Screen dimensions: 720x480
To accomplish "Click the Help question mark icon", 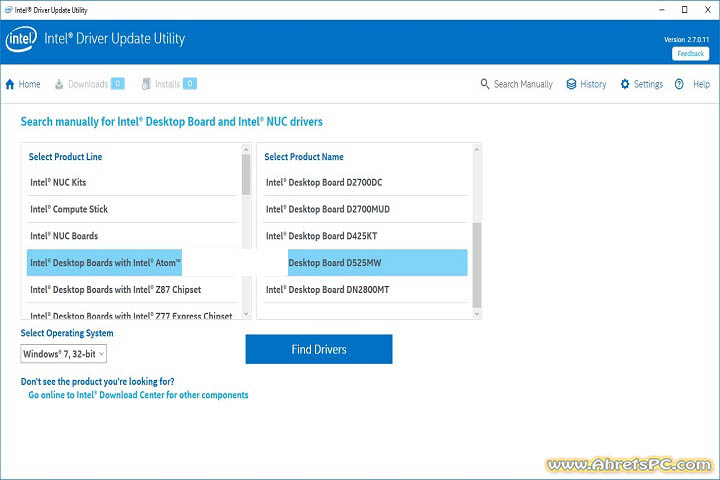I will 679,84.
